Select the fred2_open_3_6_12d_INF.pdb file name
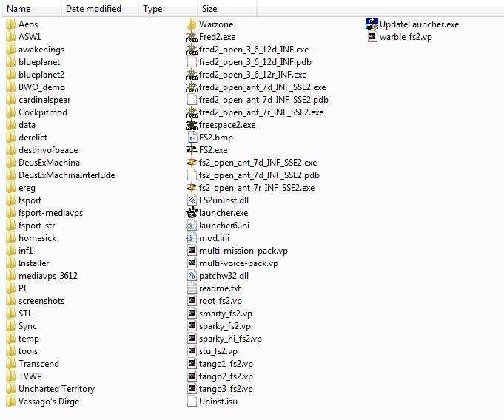This screenshot has height=420, width=504. point(255,62)
